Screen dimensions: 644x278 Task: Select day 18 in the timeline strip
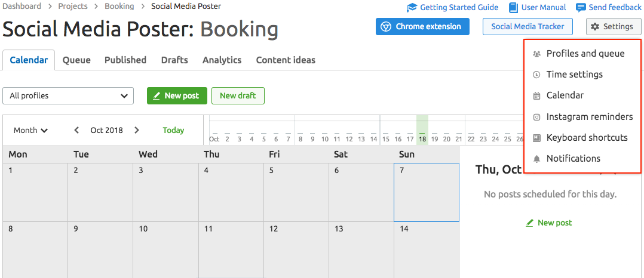422,138
